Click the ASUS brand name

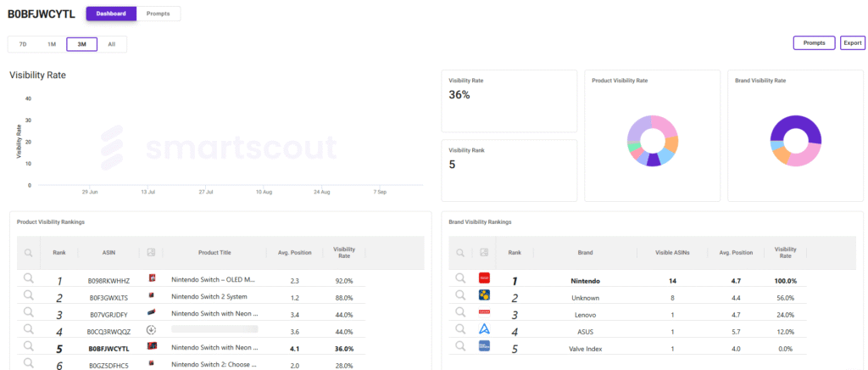585,332
